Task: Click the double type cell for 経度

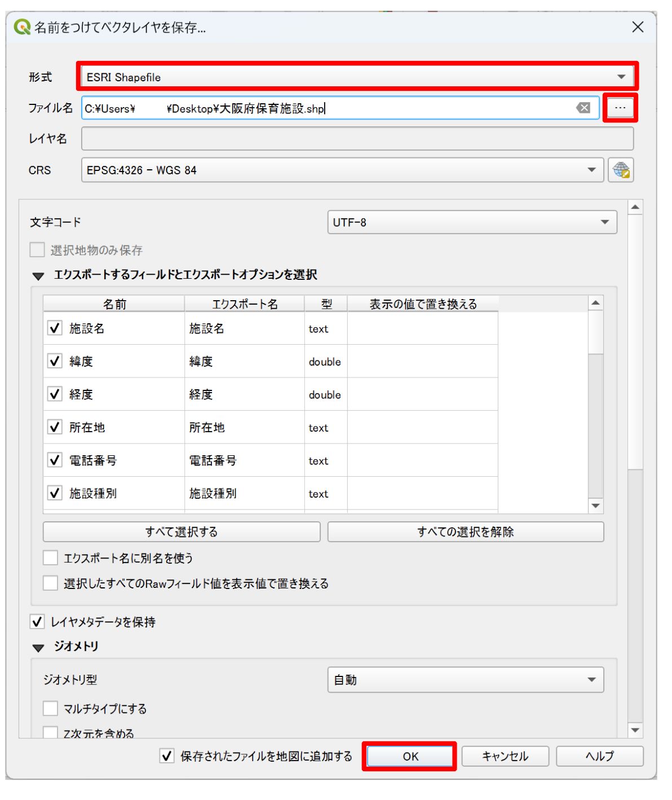Action: tap(326, 394)
